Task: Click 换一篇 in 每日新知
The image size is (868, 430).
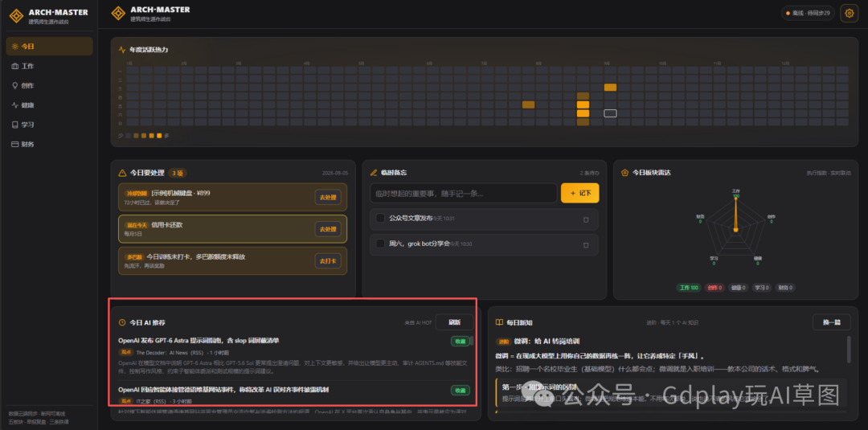Action: click(x=832, y=322)
